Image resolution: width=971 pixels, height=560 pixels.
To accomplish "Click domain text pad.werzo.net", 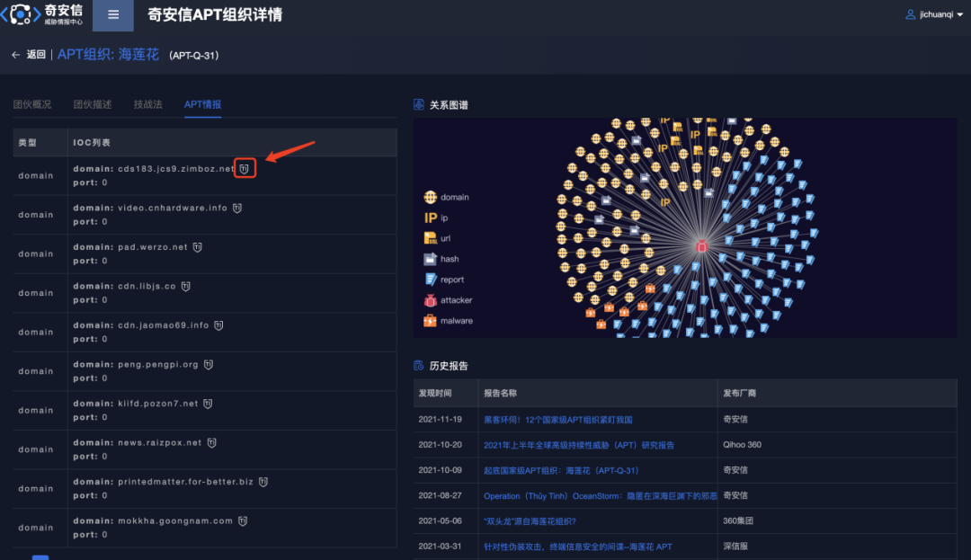I will (x=152, y=247).
